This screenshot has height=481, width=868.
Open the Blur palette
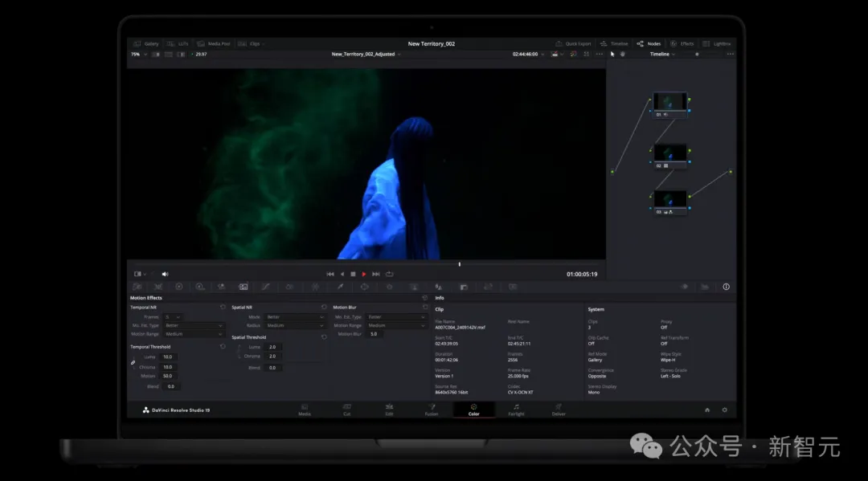[x=439, y=287]
